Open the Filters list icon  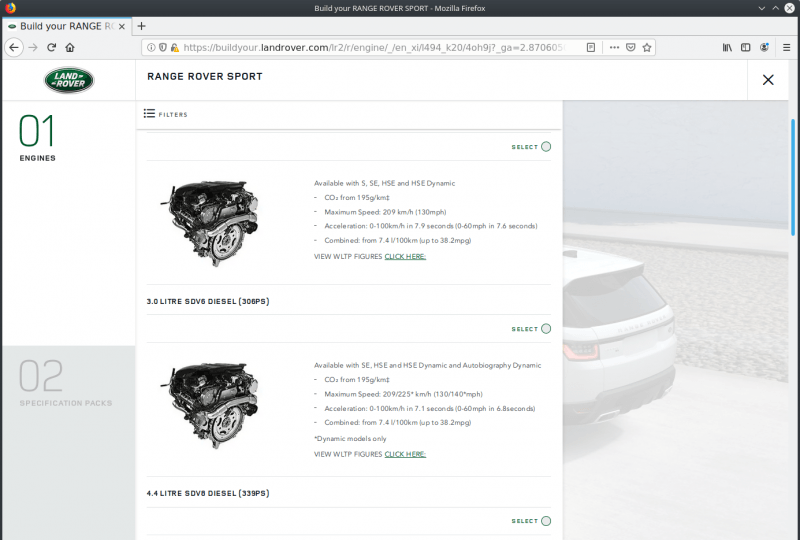(149, 113)
